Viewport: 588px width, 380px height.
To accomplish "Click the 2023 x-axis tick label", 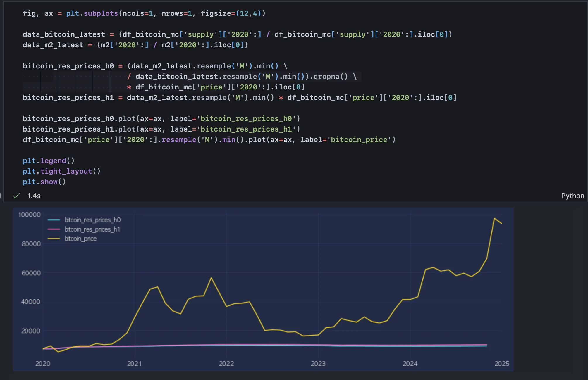I will pyautogui.click(x=318, y=364).
